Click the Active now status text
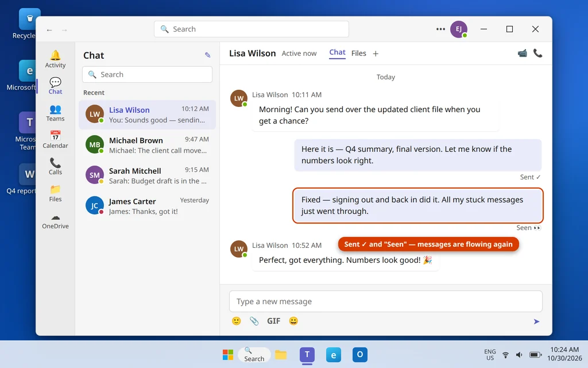Image resolution: width=588 pixels, height=368 pixels. [299, 53]
